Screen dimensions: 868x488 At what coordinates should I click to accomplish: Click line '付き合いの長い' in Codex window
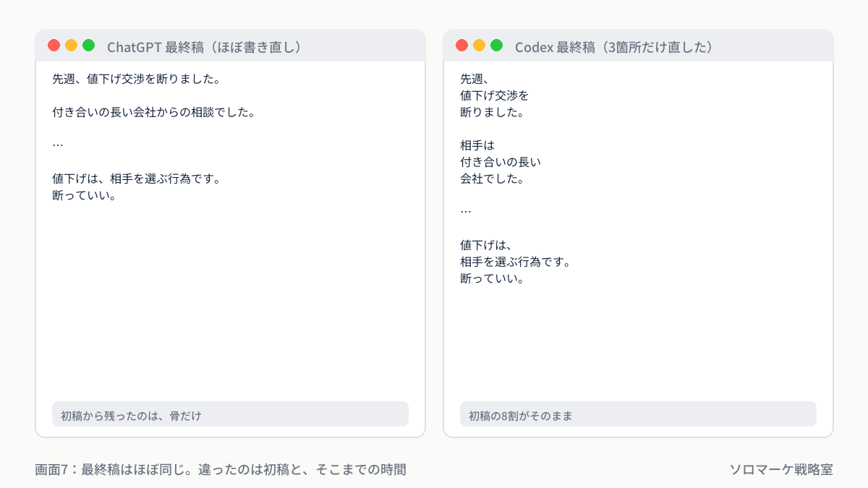[501, 162]
